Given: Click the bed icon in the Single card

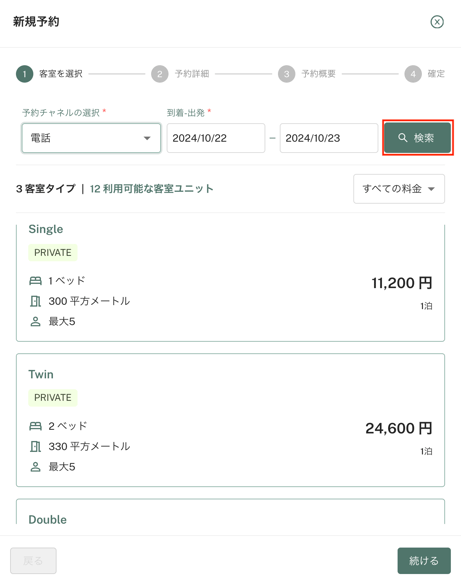Looking at the screenshot, I should (x=35, y=281).
